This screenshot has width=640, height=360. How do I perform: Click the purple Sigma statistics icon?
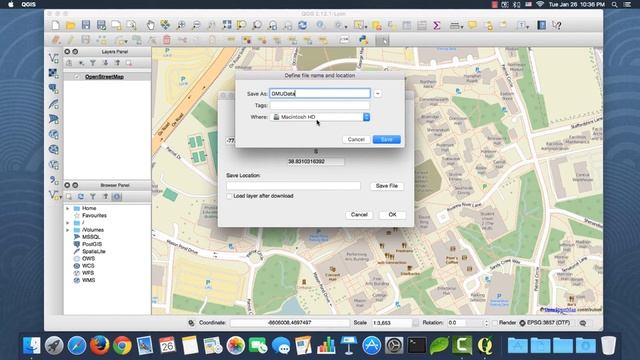coord(436,25)
